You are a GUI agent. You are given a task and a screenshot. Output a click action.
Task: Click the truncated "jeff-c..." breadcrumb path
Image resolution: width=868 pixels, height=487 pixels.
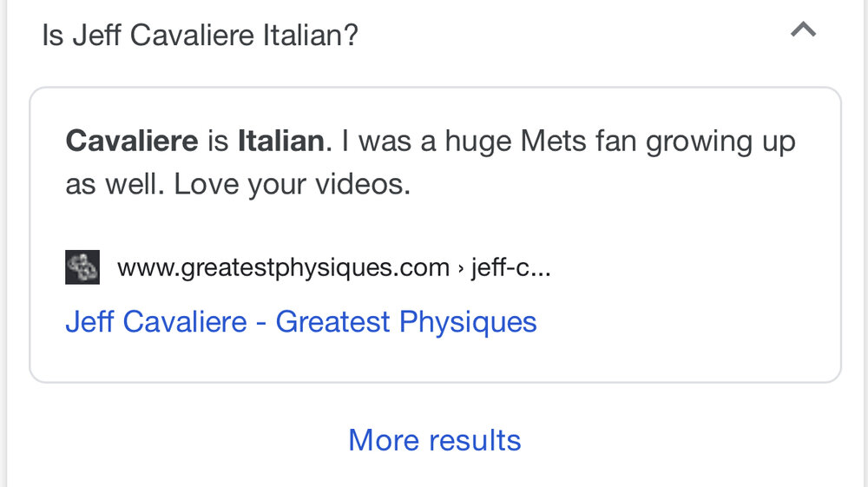[x=510, y=268]
